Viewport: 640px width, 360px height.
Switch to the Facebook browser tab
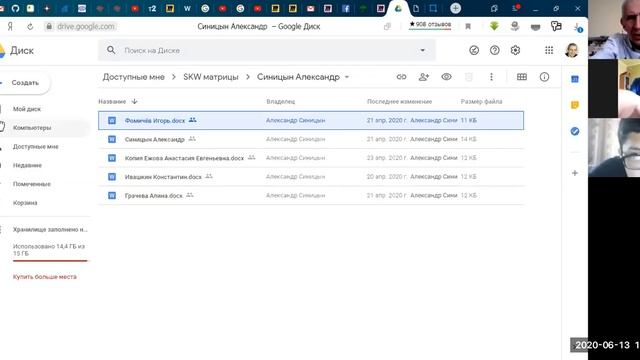coord(345,8)
